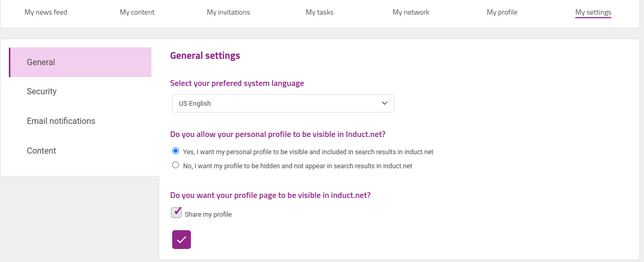Open the Security settings section
This screenshot has height=262, width=644.
81,91
